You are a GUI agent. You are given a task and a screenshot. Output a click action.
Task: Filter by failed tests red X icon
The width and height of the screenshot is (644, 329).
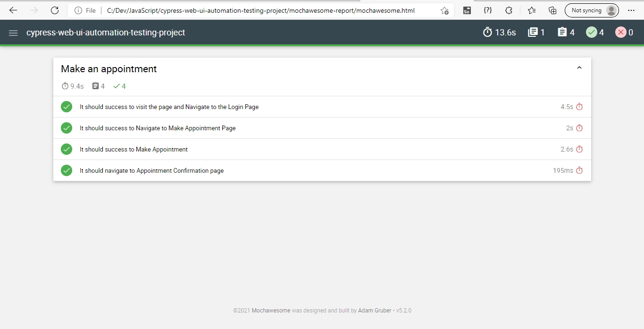(620, 32)
